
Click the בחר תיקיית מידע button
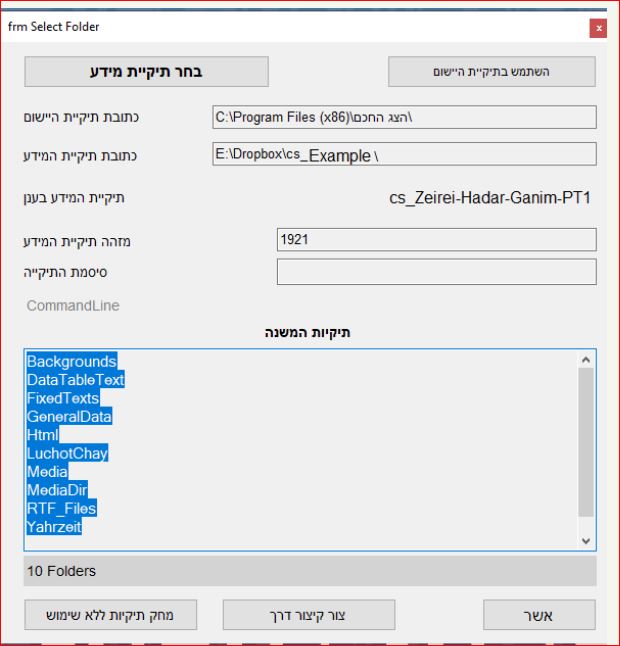tap(146, 72)
